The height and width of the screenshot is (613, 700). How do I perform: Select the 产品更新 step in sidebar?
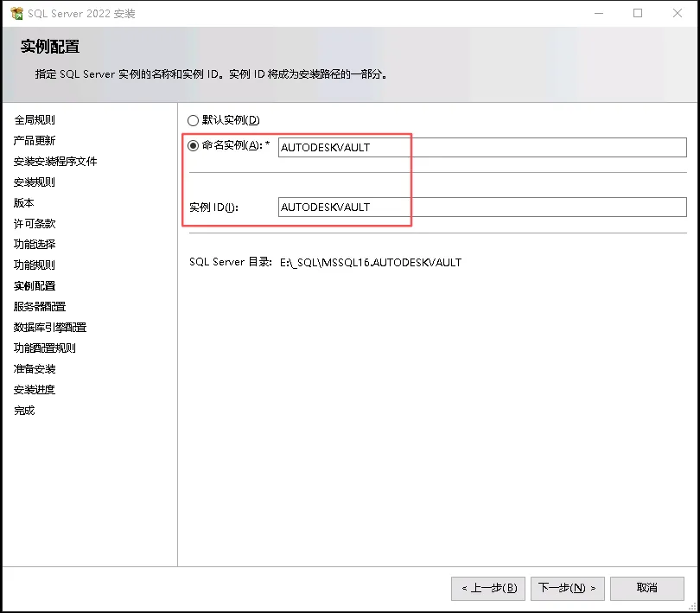tap(35, 141)
